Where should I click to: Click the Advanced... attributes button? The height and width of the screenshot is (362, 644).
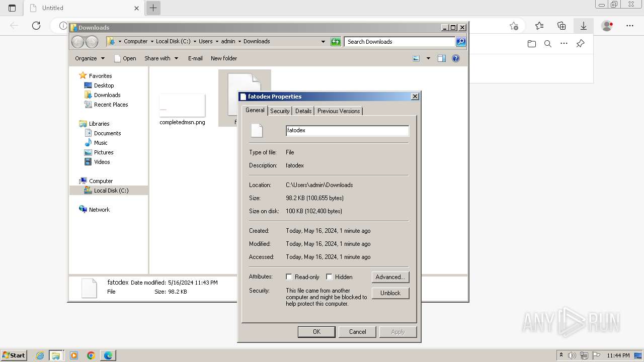coord(390,277)
